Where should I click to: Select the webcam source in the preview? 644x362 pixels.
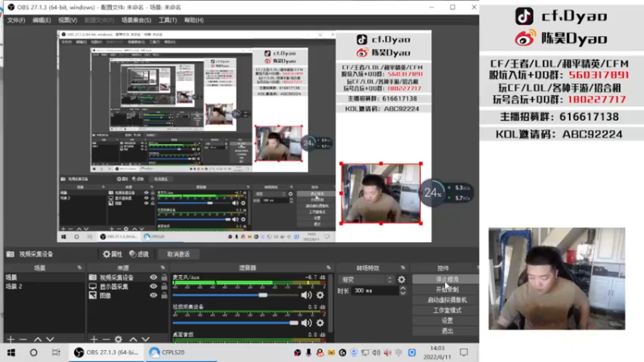pos(381,193)
